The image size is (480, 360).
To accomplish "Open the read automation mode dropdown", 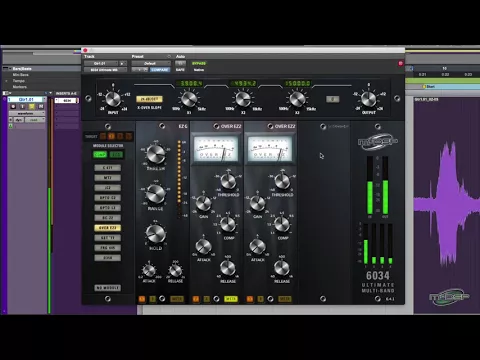I will point(35,120).
